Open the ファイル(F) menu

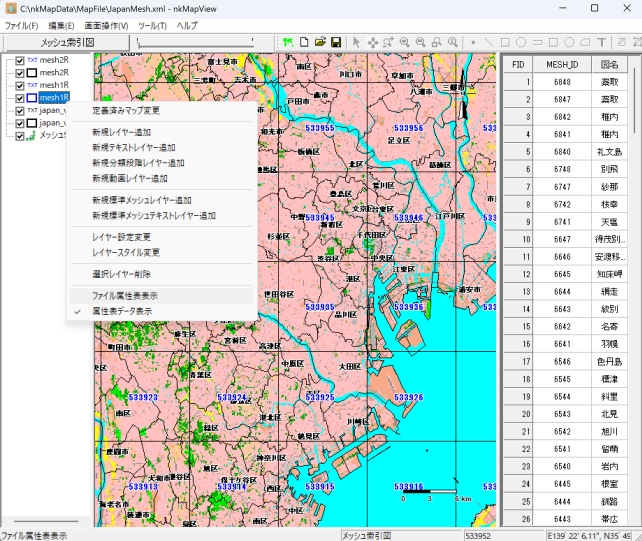click(x=21, y=25)
